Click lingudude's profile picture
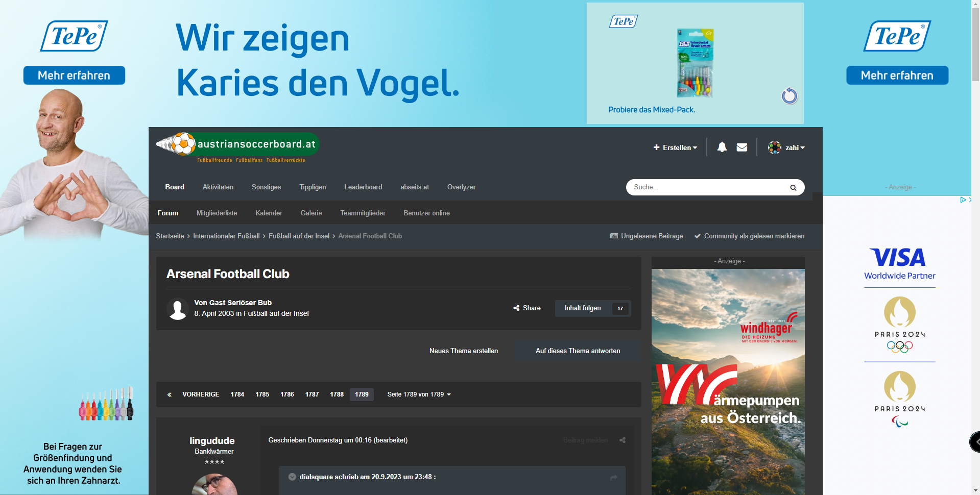 pos(214,484)
